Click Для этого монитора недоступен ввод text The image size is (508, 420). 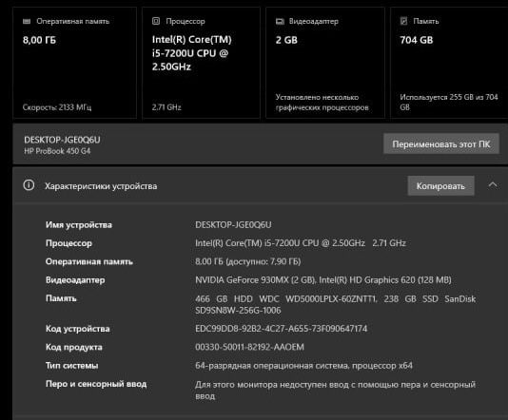coord(335,391)
